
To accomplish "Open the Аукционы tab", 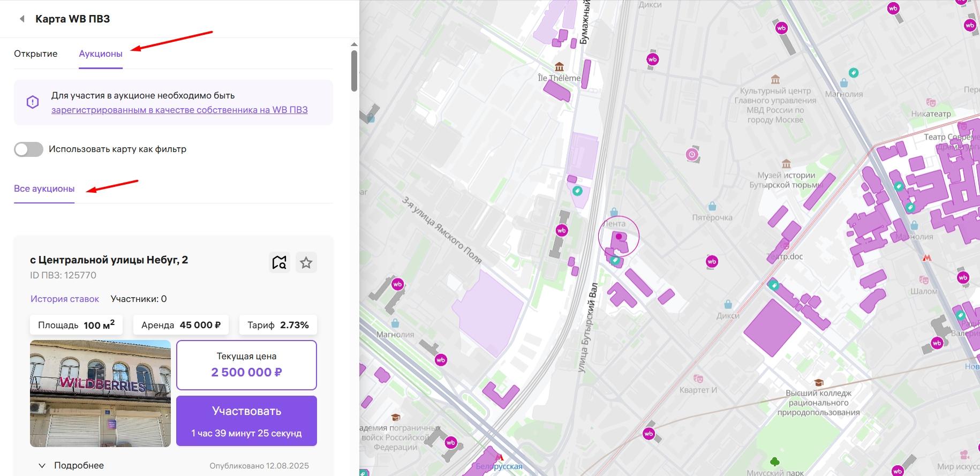I will [x=101, y=54].
